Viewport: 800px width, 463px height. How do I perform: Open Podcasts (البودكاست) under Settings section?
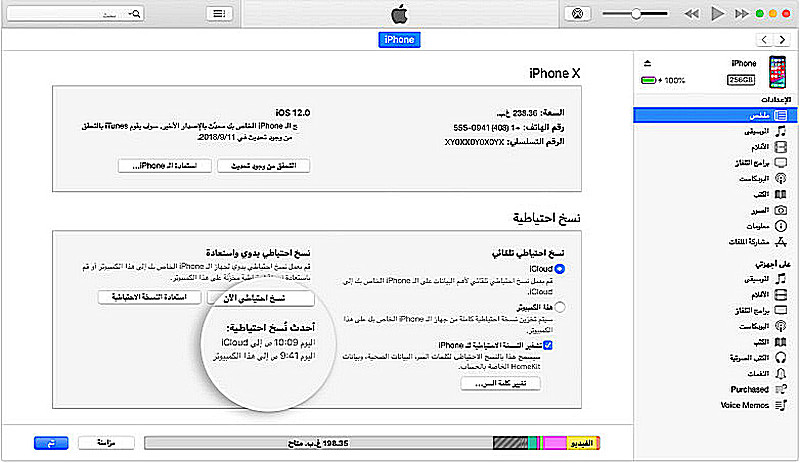pyautogui.click(x=762, y=179)
